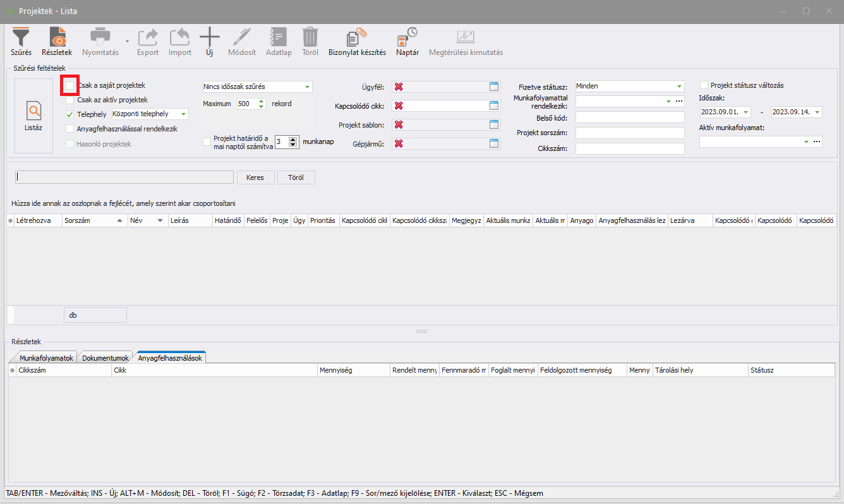The height and width of the screenshot is (504, 844).
Task: Clear the Ügyfél field with red X
Action: click(x=399, y=87)
